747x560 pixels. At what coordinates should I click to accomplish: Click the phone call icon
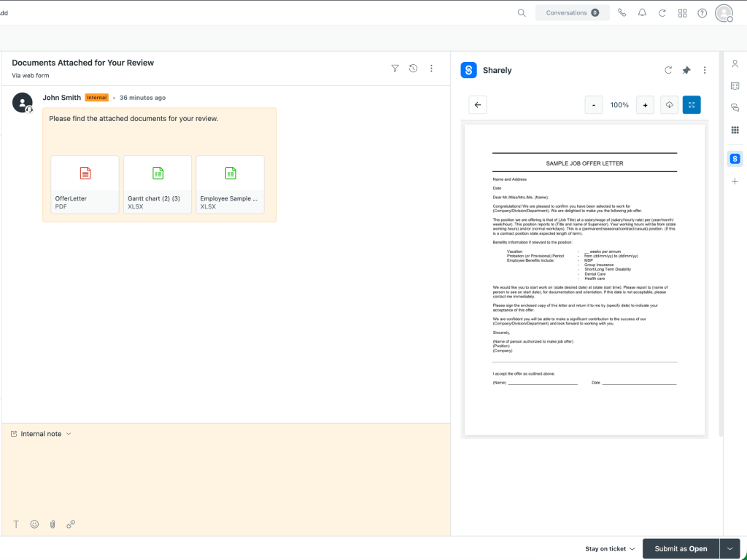coord(622,13)
